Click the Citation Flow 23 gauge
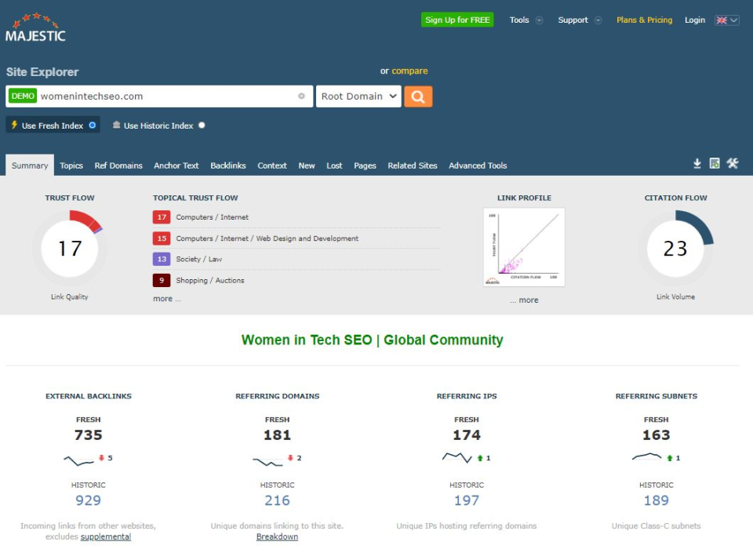The image size is (753, 560). point(675,249)
